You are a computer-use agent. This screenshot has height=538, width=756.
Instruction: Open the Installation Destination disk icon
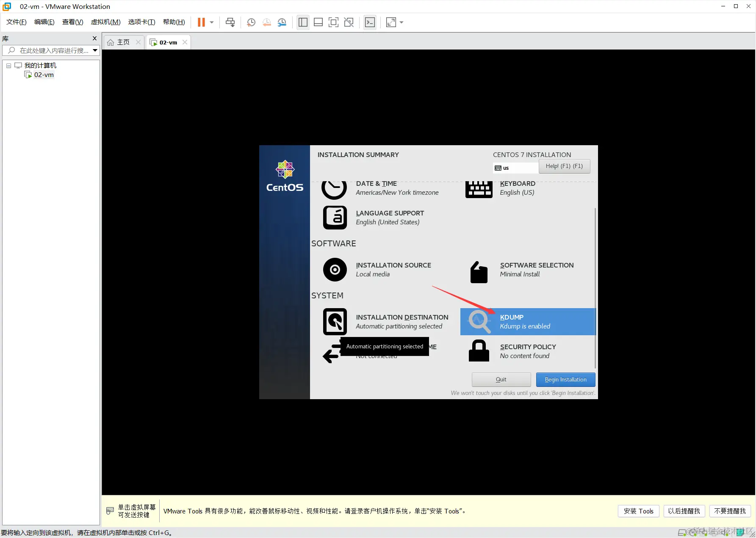[x=335, y=322]
